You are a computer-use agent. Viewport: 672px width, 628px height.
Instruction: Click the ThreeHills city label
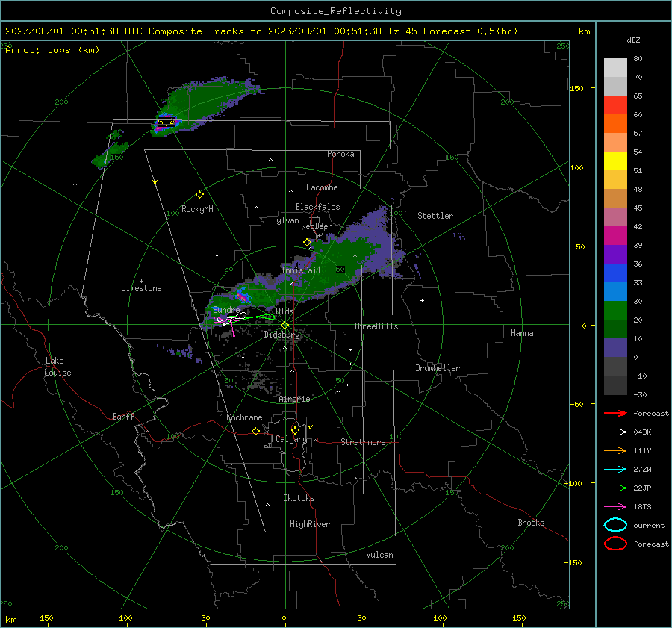[x=376, y=326]
